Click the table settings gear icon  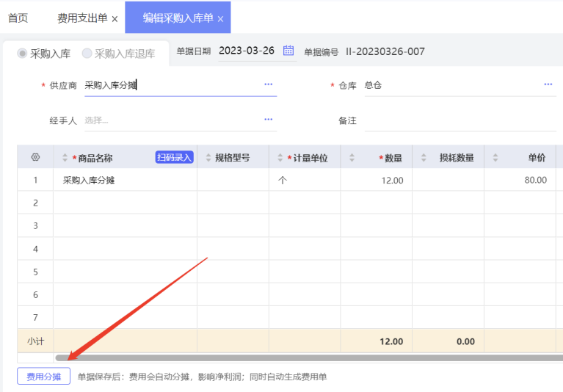[x=35, y=158]
